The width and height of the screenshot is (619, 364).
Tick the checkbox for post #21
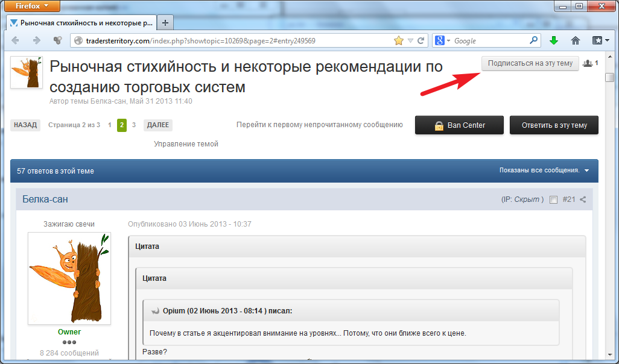pyautogui.click(x=553, y=200)
